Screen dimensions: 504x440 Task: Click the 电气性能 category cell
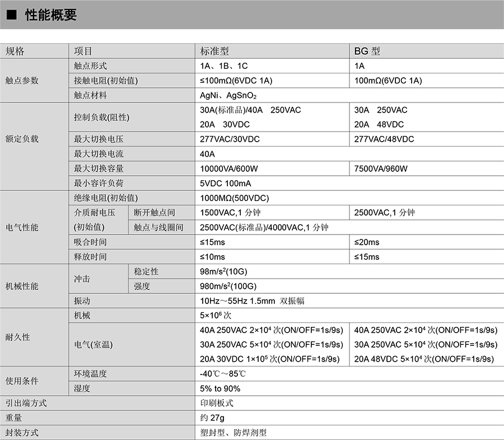(x=22, y=227)
